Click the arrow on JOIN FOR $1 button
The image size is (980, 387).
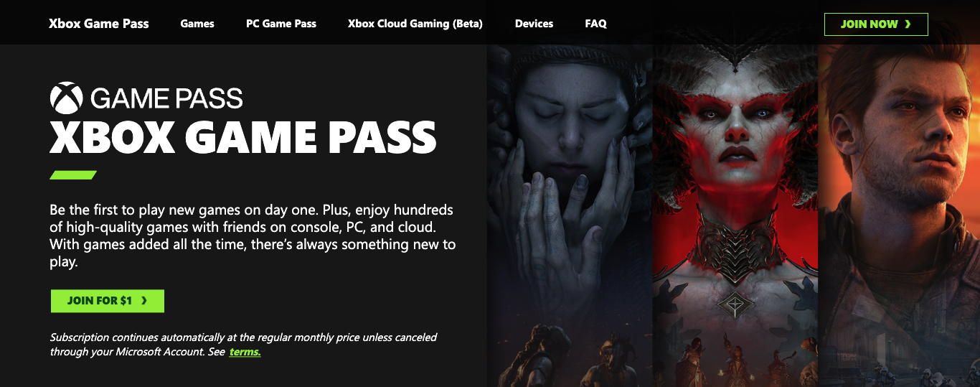[x=144, y=301]
